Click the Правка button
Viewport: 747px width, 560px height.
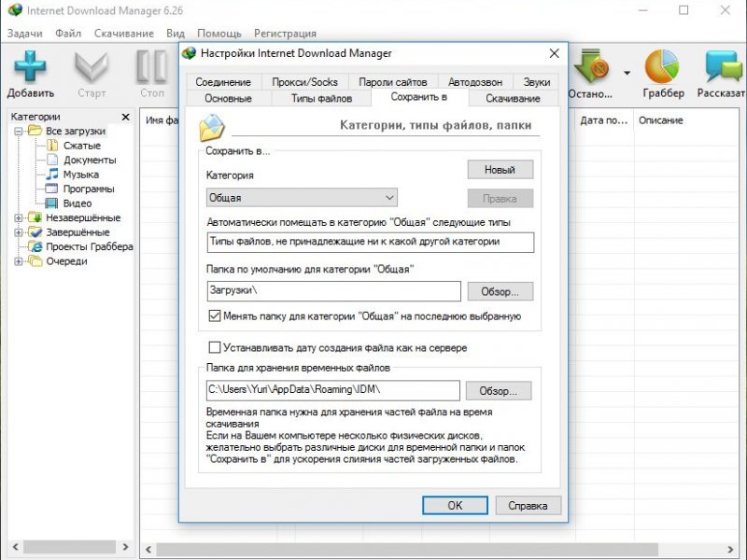click(x=500, y=199)
